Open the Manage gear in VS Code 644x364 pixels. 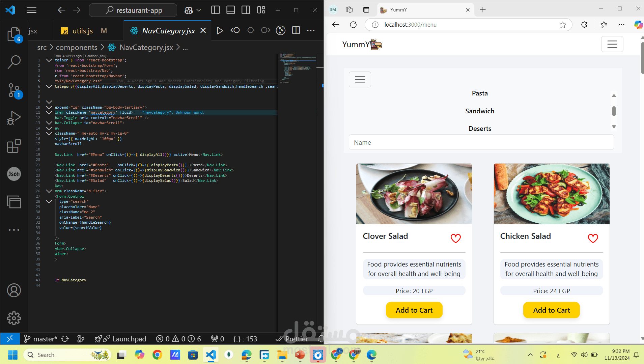point(14,318)
